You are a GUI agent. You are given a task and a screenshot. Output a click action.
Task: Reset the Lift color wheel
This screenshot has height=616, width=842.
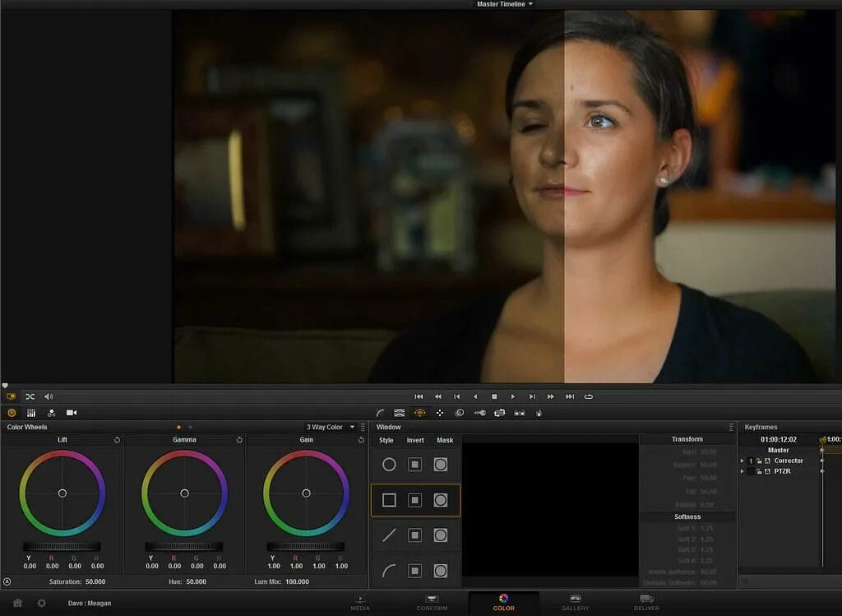click(x=117, y=440)
